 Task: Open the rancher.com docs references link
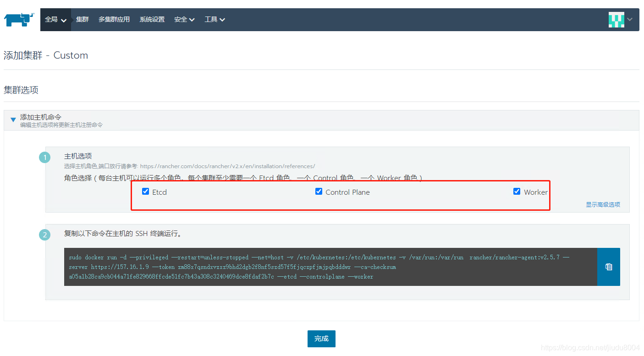pos(227,166)
